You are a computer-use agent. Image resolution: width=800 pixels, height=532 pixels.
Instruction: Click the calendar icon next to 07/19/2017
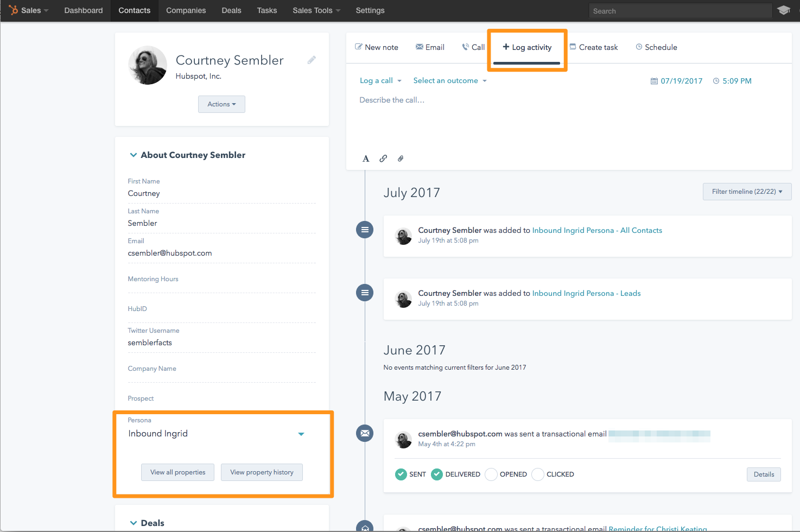click(654, 81)
